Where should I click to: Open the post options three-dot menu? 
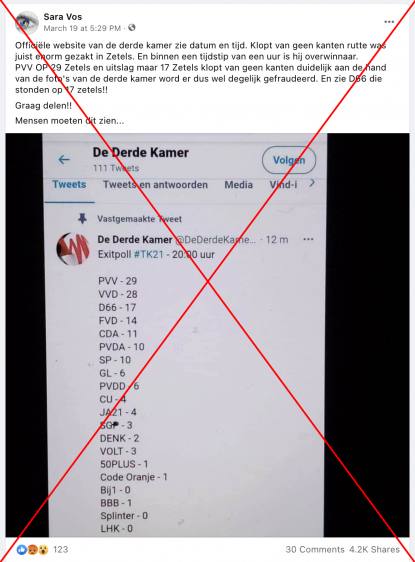pos(389,22)
